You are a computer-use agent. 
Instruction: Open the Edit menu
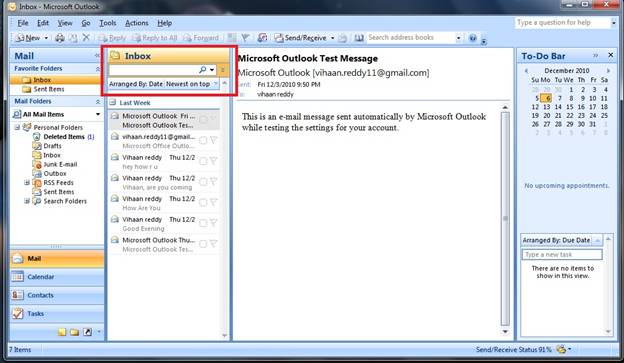43,23
